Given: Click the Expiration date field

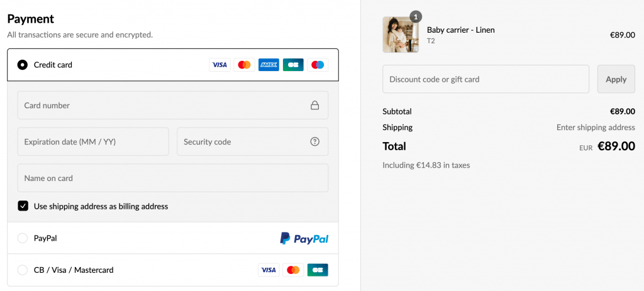Looking at the screenshot, I should click(93, 142).
